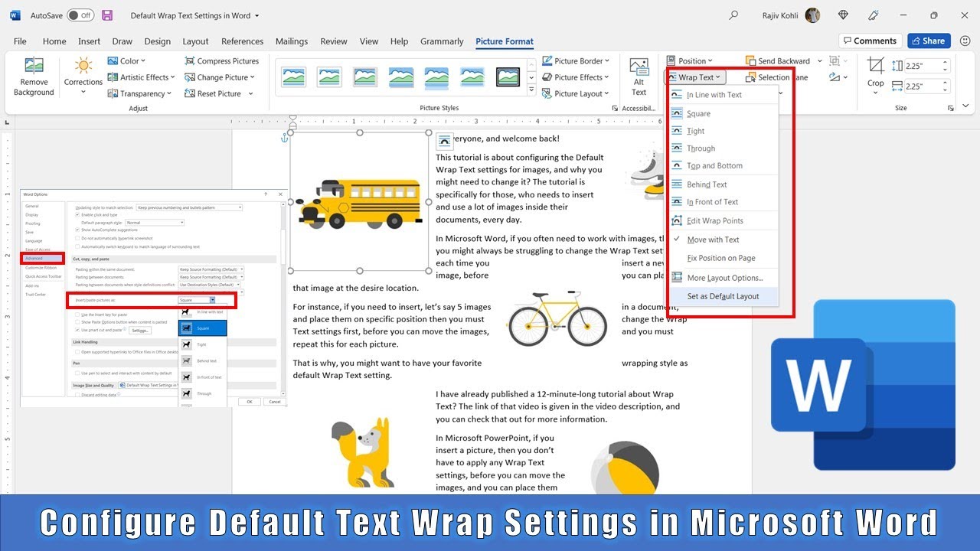The width and height of the screenshot is (980, 551).
Task: Choose the Through wrap option in the menu
Action: [x=724, y=148]
